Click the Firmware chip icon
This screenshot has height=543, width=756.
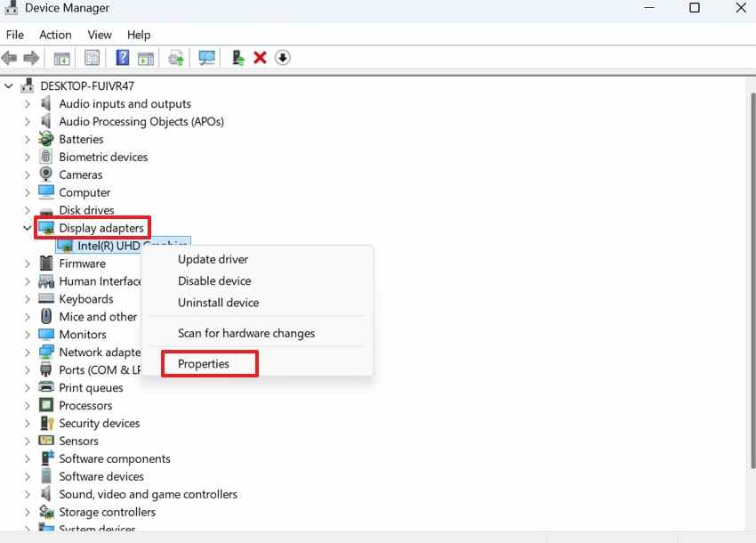[46, 263]
